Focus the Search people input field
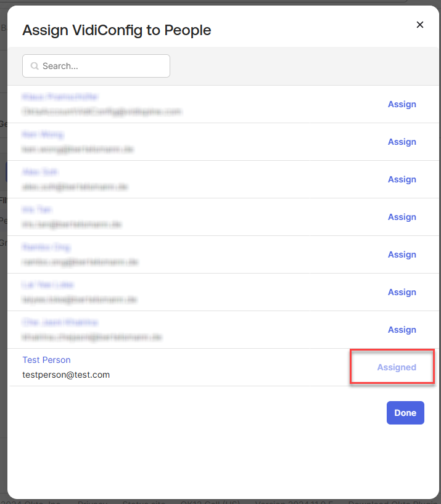This screenshot has height=504, width=441. coord(102,66)
